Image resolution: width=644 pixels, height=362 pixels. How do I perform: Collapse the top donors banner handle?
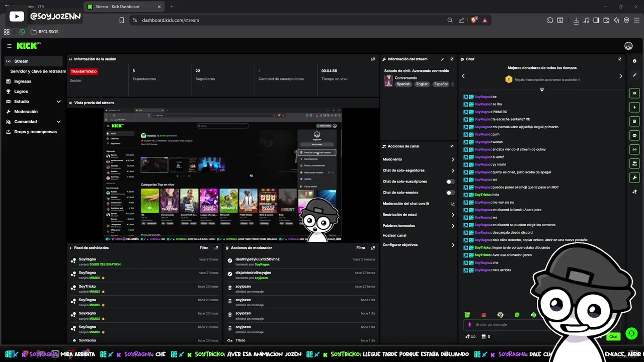542,89
